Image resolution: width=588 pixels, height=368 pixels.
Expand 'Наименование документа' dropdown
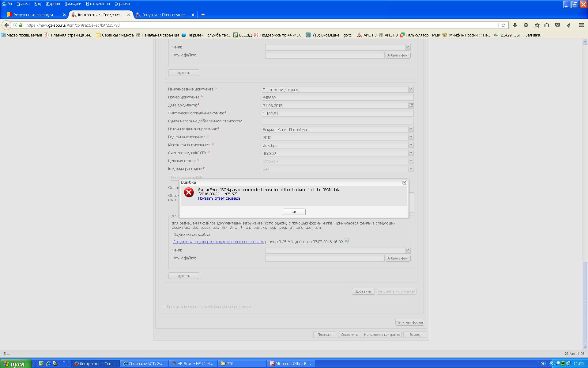pos(410,89)
